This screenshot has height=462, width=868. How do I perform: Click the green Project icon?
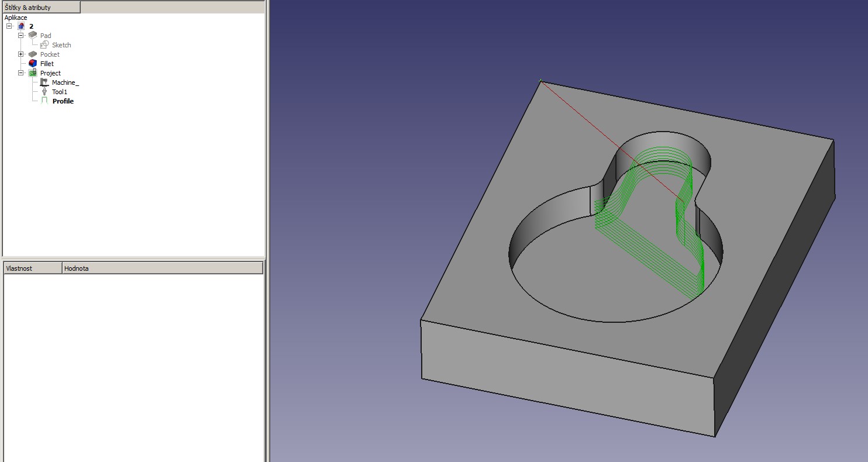tap(33, 73)
